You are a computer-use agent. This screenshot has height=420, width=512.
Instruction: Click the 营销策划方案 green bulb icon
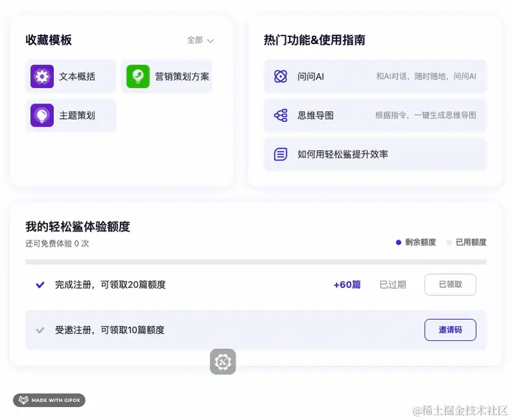(138, 76)
